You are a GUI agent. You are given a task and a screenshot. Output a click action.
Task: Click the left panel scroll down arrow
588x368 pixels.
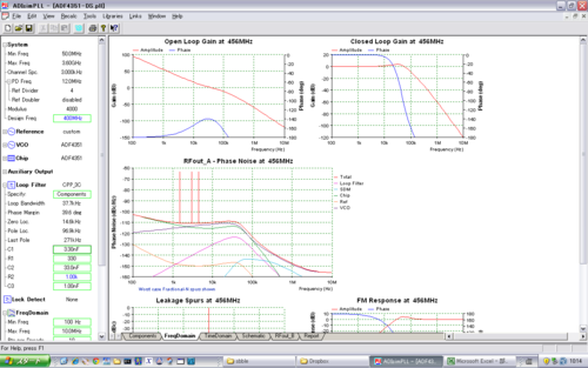point(102,336)
